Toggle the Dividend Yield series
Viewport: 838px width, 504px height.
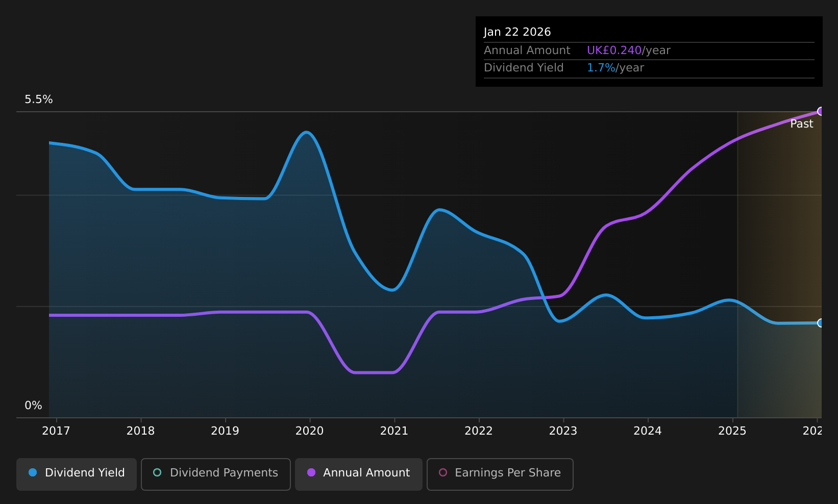pos(77,474)
